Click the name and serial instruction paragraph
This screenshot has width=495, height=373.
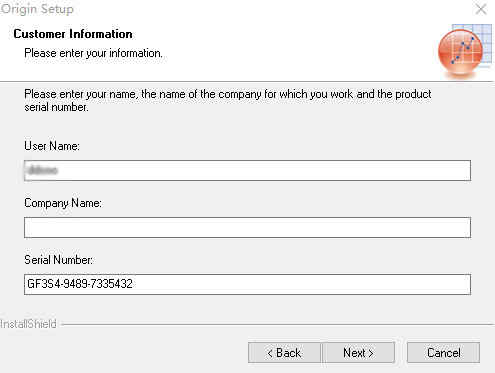(228, 100)
